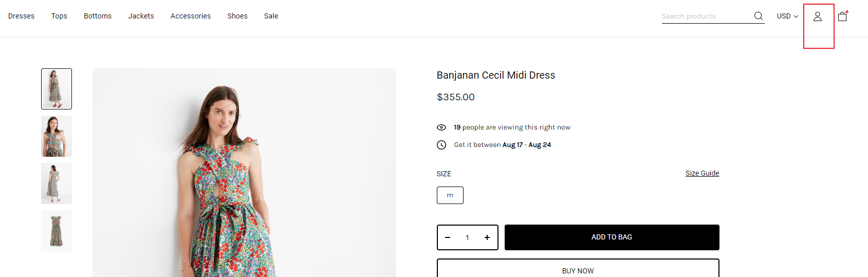Viewport: 868px width, 277px height.
Task: Visit the Shoes category
Action: pos(237,16)
